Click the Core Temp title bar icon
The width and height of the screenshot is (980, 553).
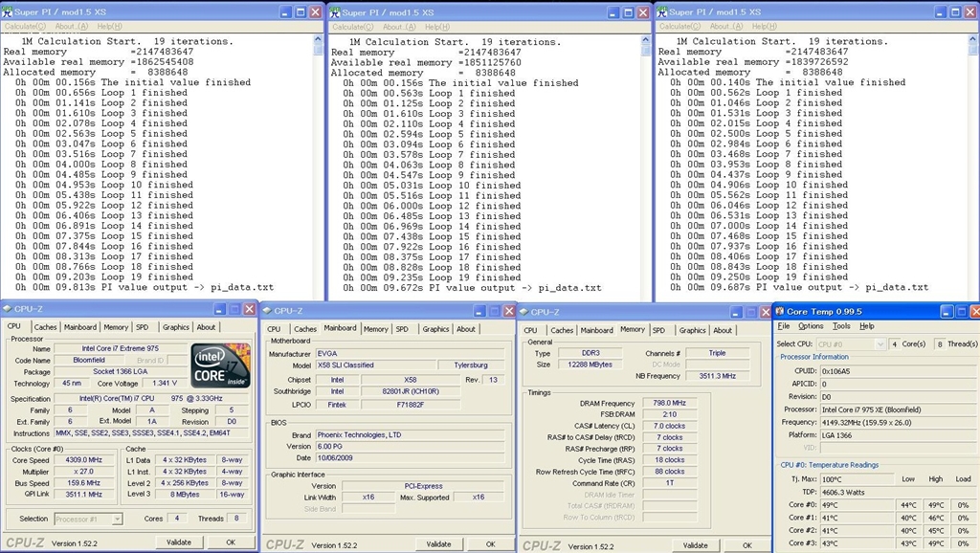click(778, 310)
